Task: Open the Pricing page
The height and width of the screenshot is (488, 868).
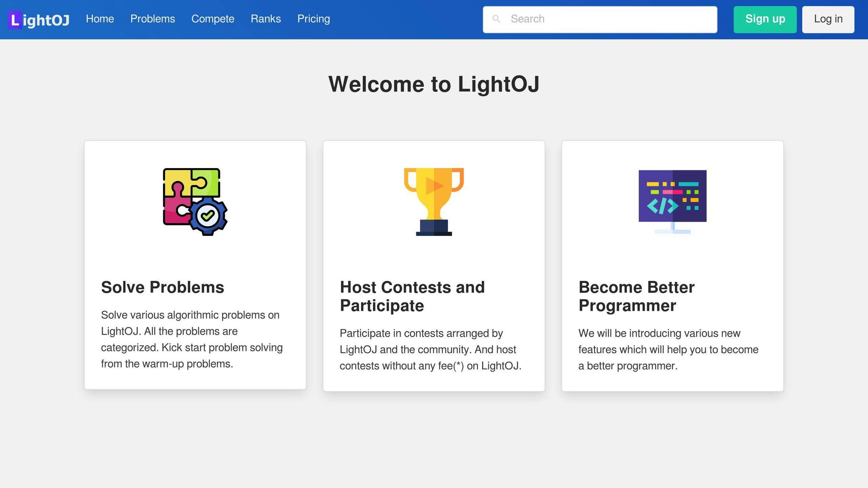Action: (x=314, y=19)
